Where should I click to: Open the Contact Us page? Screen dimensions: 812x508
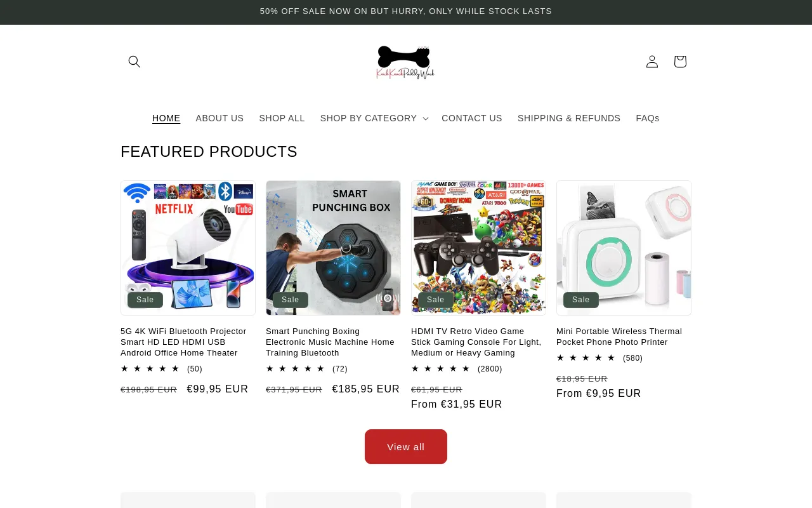pos(472,118)
